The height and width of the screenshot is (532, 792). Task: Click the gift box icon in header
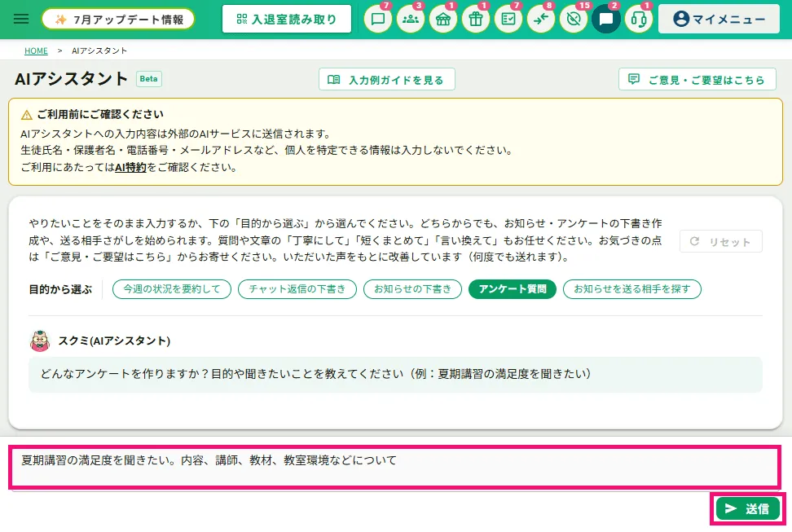(476, 20)
